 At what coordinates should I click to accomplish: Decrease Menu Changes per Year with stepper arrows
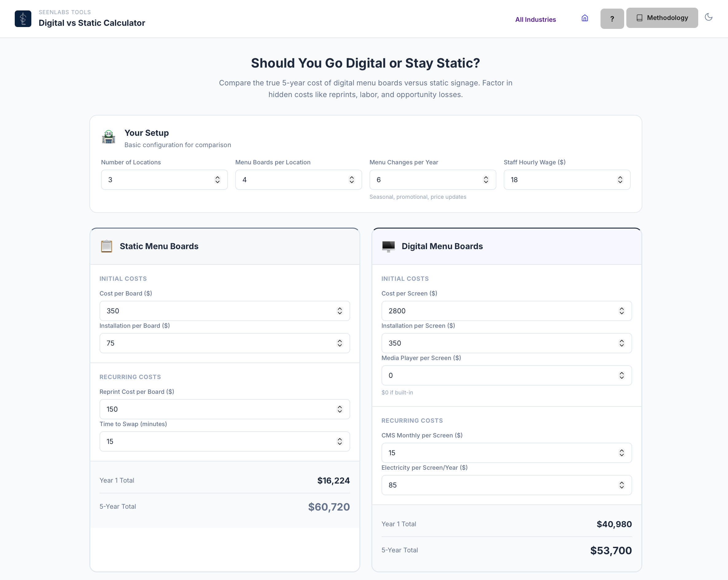(x=486, y=182)
